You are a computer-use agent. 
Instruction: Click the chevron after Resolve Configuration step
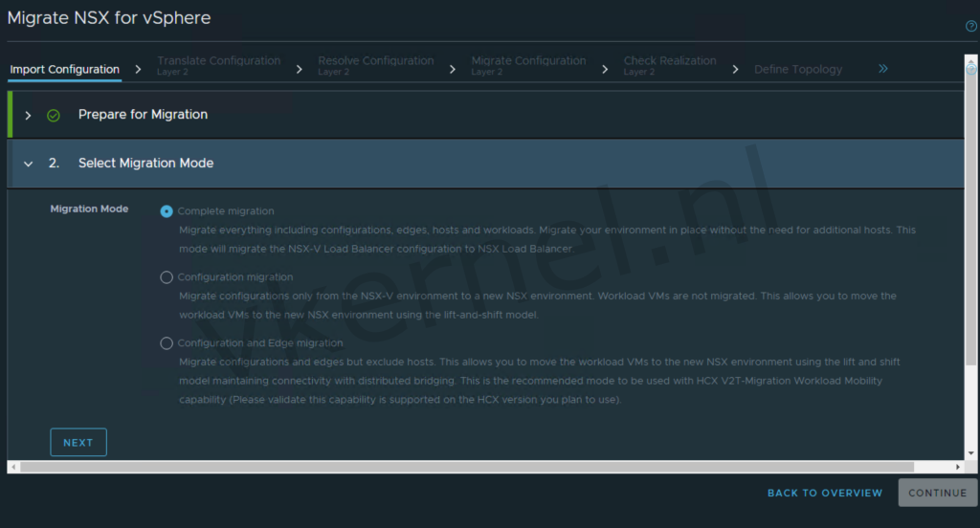click(453, 70)
